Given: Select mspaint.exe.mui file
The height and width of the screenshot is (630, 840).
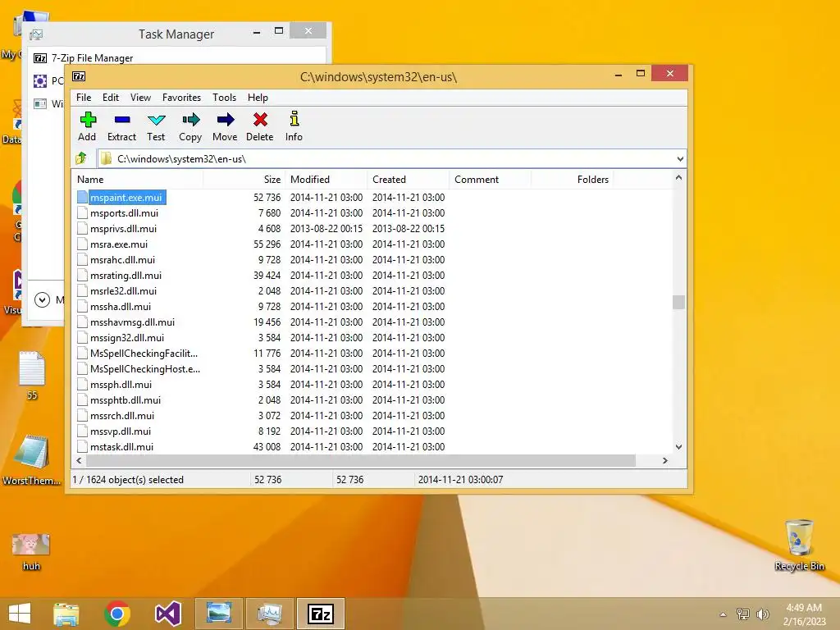Looking at the screenshot, I should point(126,198).
